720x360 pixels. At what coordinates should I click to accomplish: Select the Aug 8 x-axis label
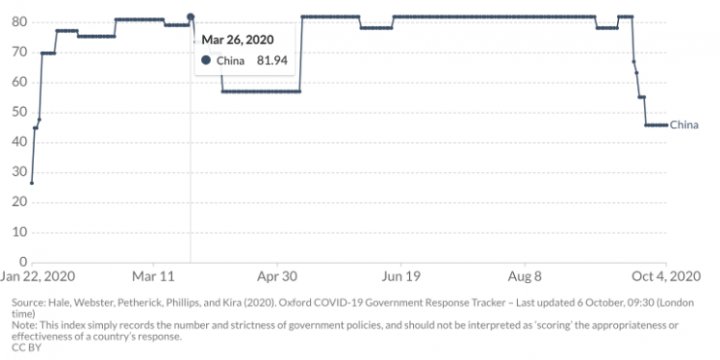tap(524, 276)
